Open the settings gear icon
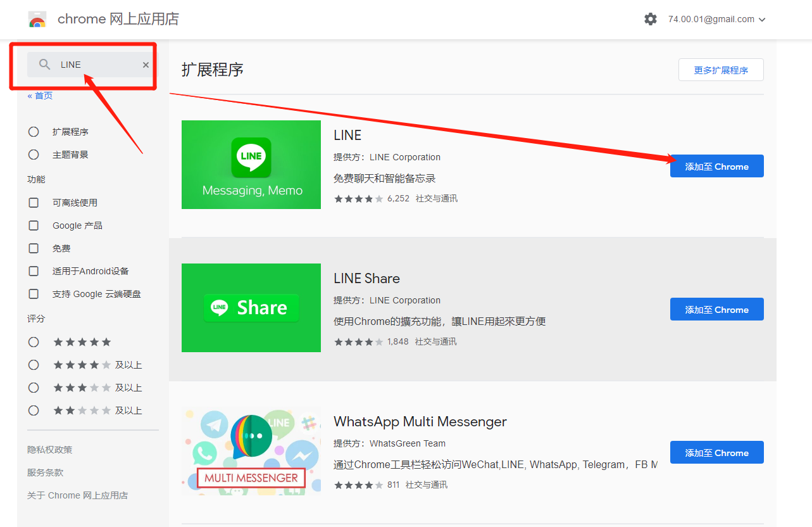This screenshot has height=527, width=812. coord(651,19)
